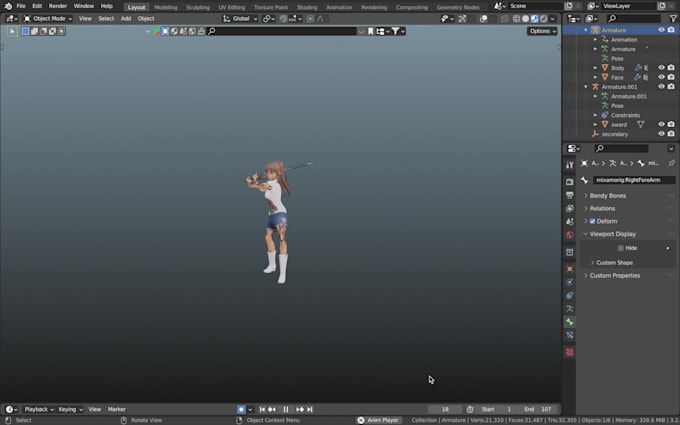This screenshot has height=425, width=680.
Task: Switch to wireframe viewport shading
Action: 516,19
